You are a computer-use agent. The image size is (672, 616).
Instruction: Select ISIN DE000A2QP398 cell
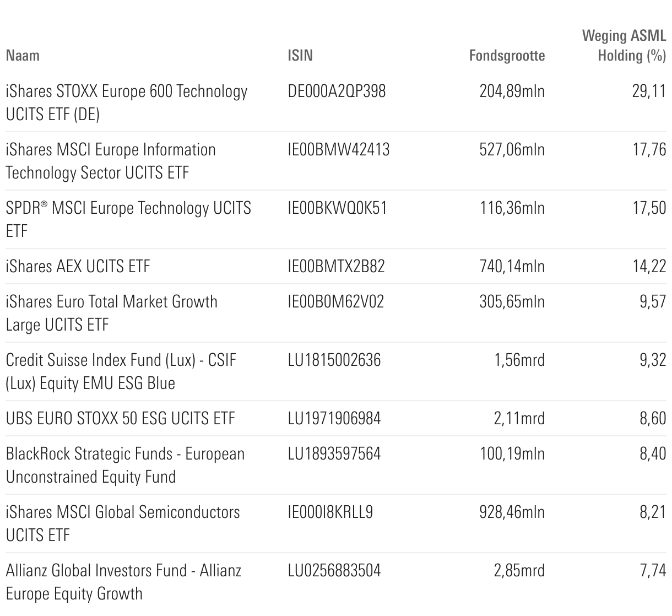coord(337,91)
